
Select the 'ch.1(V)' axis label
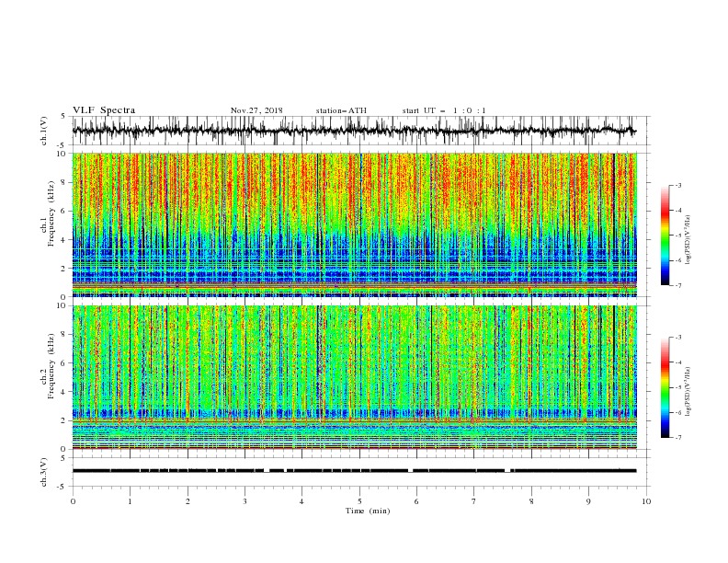click(44, 131)
